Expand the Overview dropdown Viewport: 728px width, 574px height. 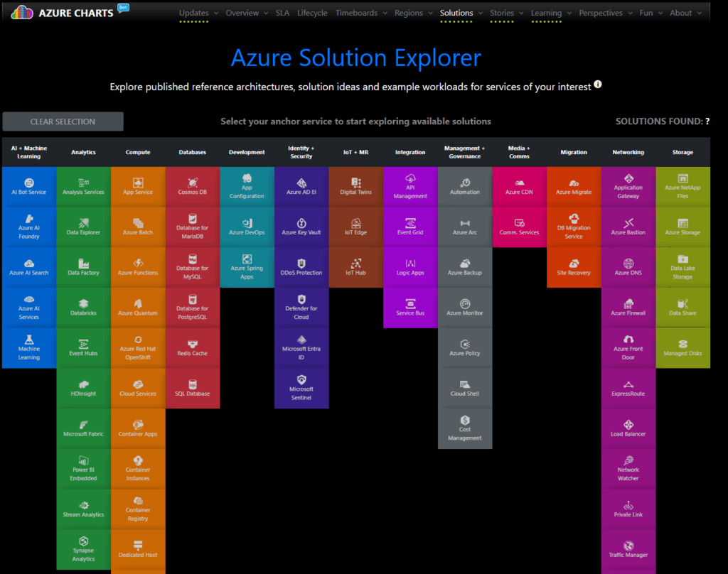(x=247, y=13)
